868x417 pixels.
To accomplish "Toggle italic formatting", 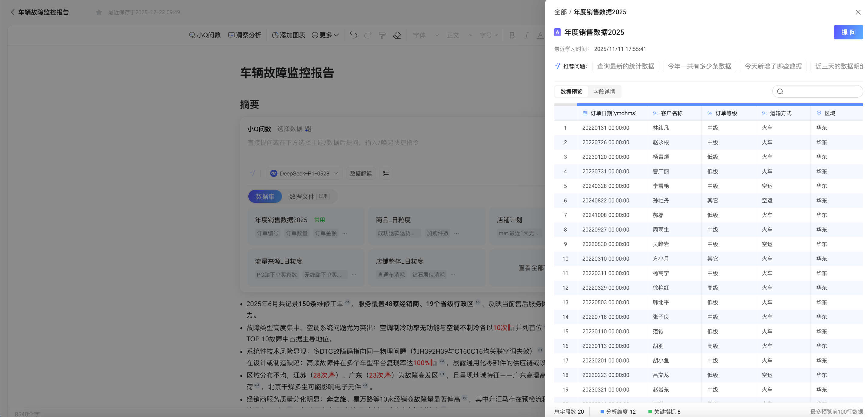I will tap(526, 35).
